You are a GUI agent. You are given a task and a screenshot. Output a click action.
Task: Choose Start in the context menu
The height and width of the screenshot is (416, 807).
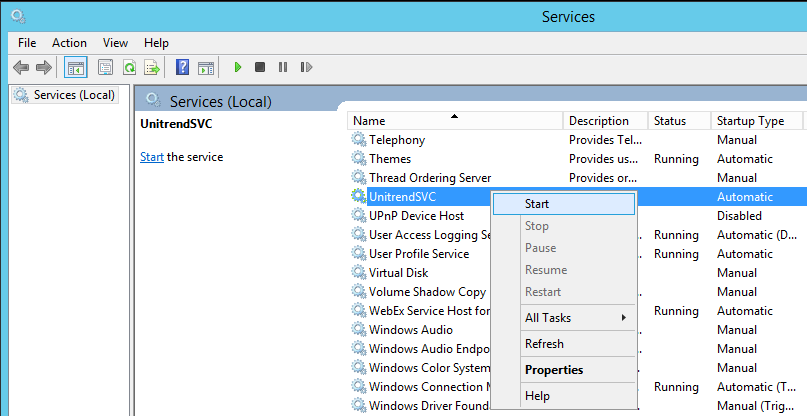coord(564,204)
